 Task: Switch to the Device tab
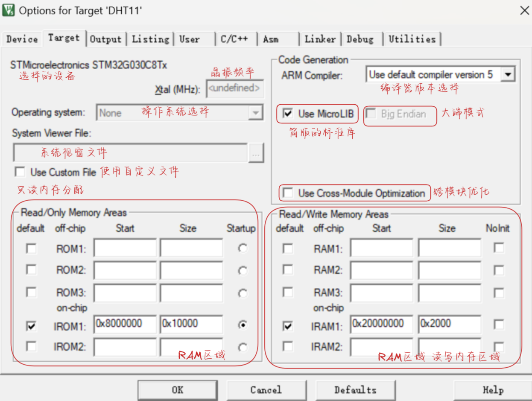(x=22, y=39)
